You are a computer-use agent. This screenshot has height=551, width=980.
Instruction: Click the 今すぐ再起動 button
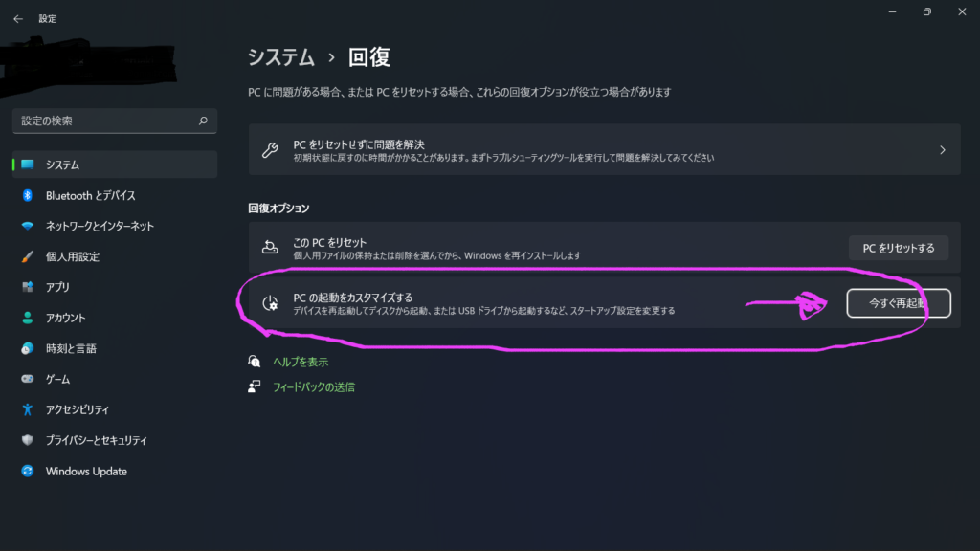[899, 303]
